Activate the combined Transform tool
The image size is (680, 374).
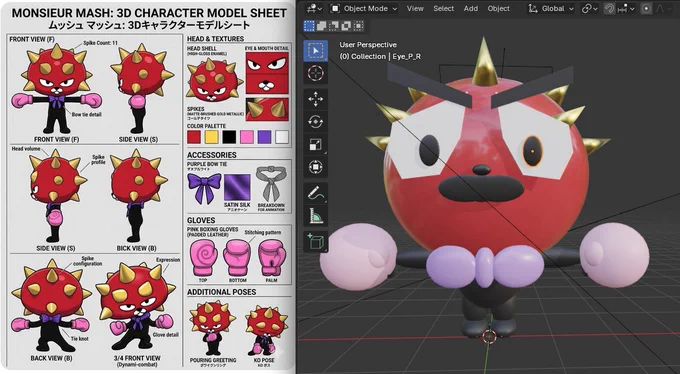[x=315, y=167]
